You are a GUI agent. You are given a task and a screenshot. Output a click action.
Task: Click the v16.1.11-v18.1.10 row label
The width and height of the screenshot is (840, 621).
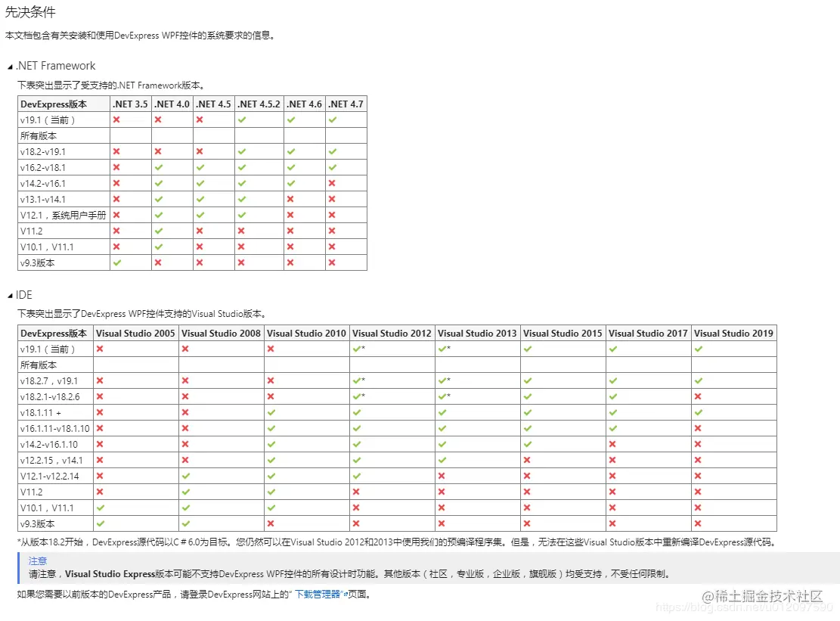(x=55, y=429)
